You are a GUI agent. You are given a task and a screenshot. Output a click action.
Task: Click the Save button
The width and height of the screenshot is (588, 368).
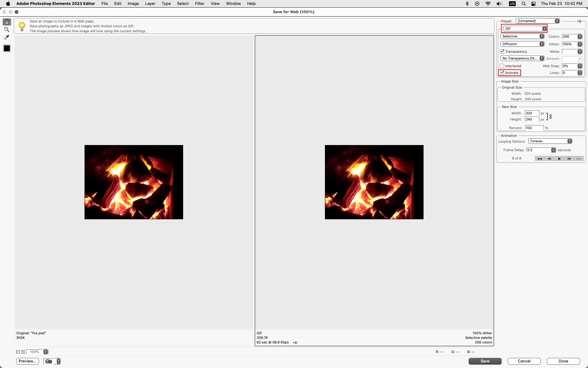coord(485,361)
